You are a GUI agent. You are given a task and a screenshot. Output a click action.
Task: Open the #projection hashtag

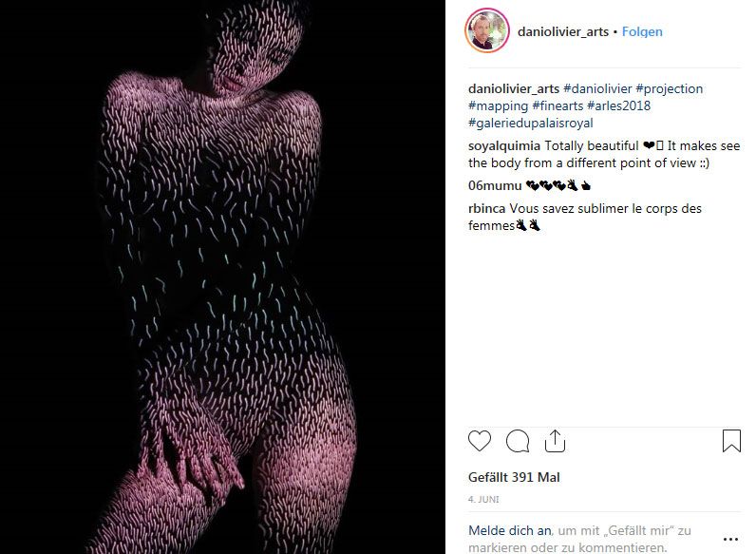(x=669, y=88)
